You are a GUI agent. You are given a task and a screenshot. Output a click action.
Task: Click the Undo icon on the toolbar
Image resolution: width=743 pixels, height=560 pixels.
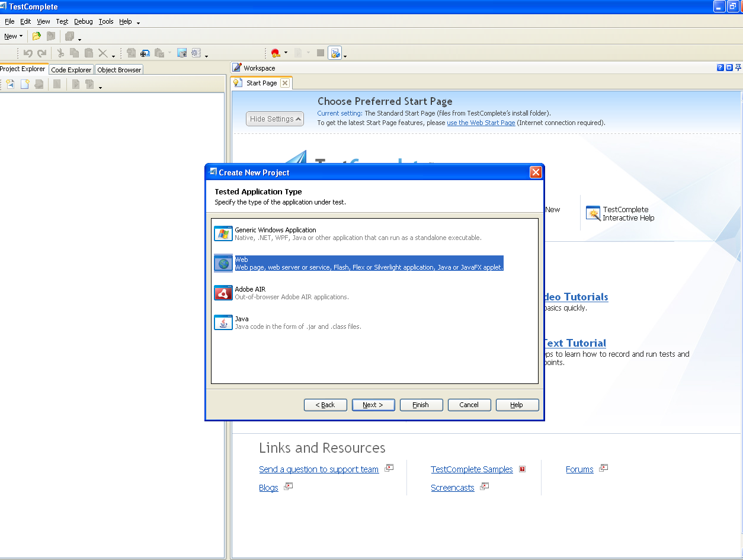tap(28, 53)
